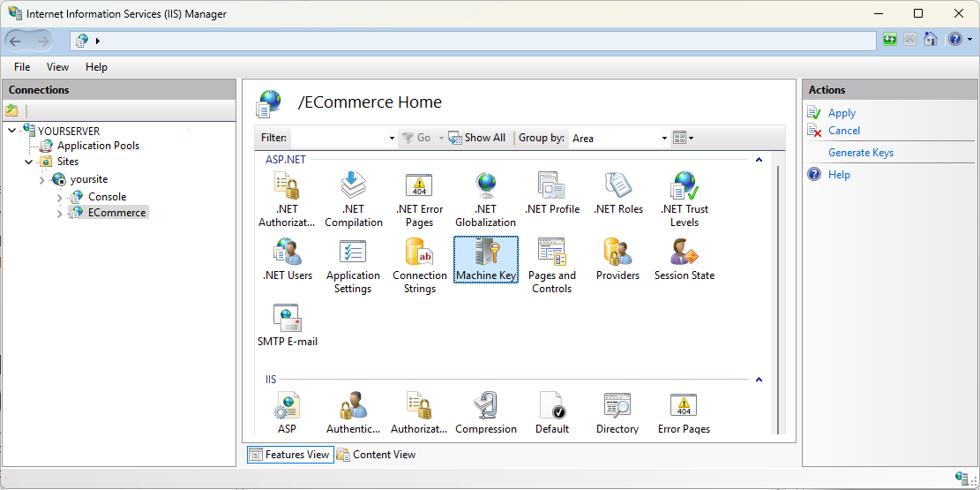The image size is (980, 490).
Task: Select the yoursite node in the tree
Action: coord(89,179)
